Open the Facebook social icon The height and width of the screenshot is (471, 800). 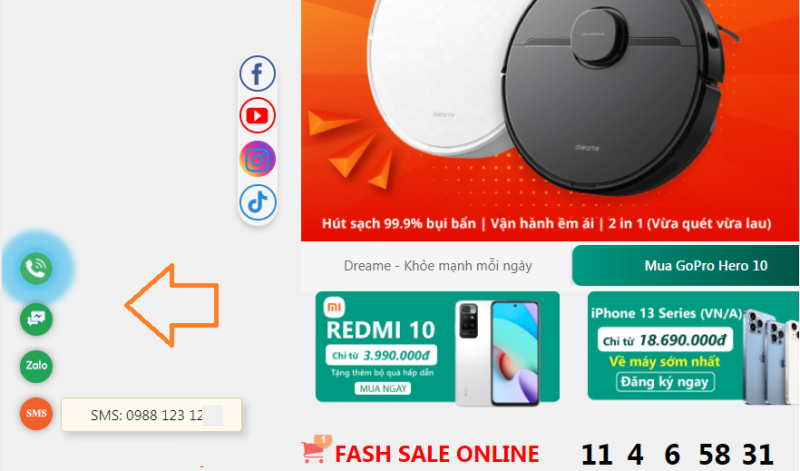(258, 73)
